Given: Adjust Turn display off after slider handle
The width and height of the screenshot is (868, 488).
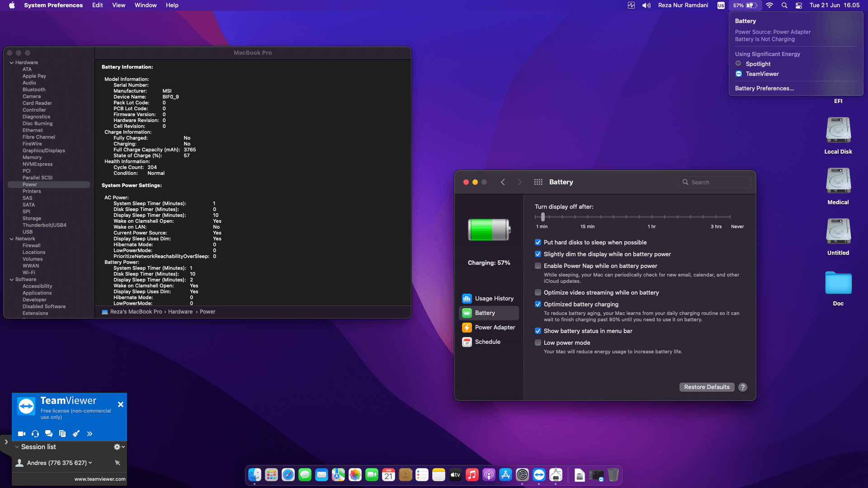Looking at the screenshot, I should 543,217.
